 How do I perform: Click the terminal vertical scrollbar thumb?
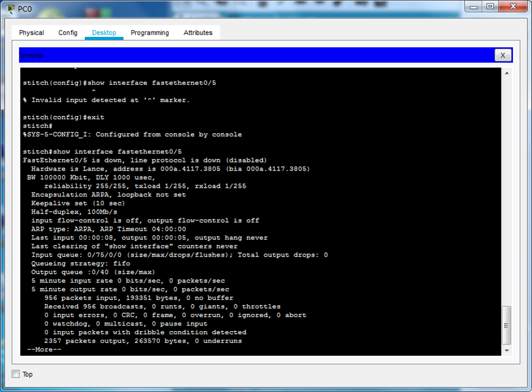[507, 325]
